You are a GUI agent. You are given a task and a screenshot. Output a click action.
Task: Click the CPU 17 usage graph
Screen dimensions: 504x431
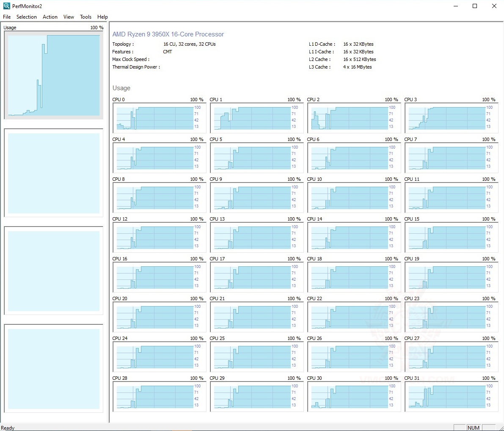point(257,278)
